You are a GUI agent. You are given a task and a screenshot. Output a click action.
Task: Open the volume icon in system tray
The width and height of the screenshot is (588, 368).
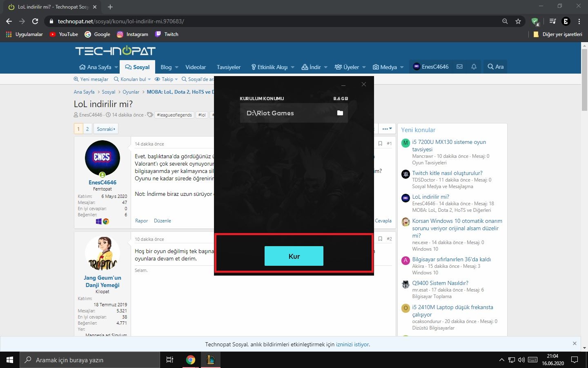click(x=521, y=360)
